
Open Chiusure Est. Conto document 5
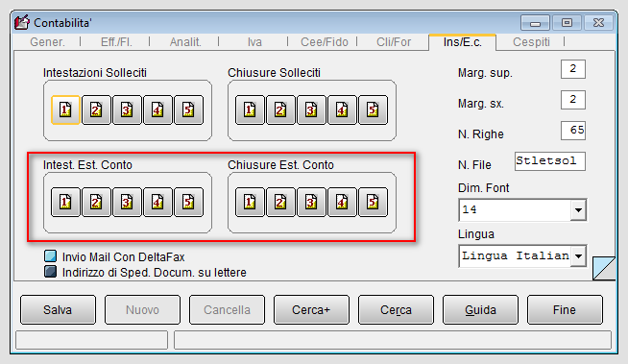374,203
